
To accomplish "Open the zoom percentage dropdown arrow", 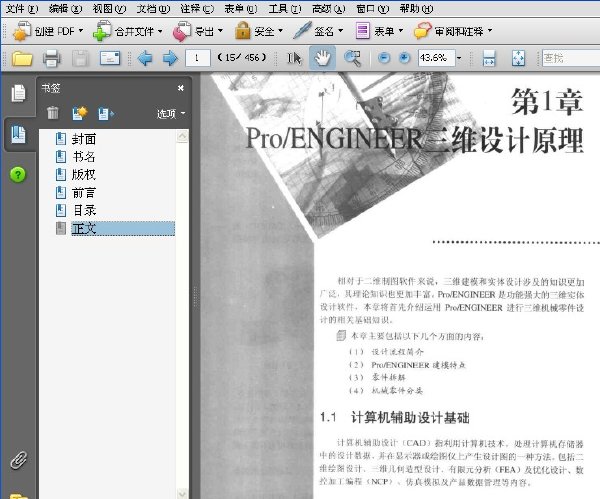I will tap(459, 58).
